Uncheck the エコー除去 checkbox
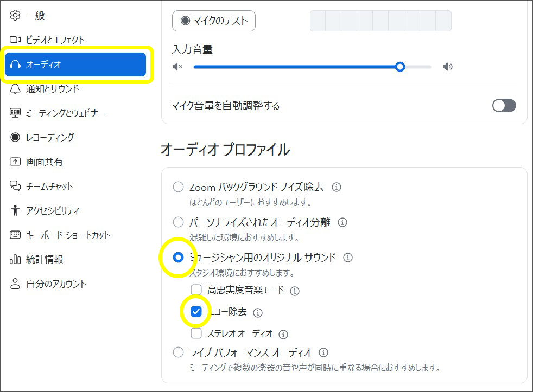The image size is (533, 392). pyautogui.click(x=196, y=312)
